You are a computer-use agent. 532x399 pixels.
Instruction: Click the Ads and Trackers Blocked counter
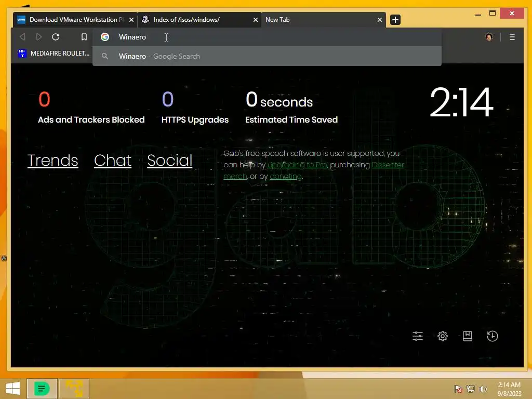point(91,108)
